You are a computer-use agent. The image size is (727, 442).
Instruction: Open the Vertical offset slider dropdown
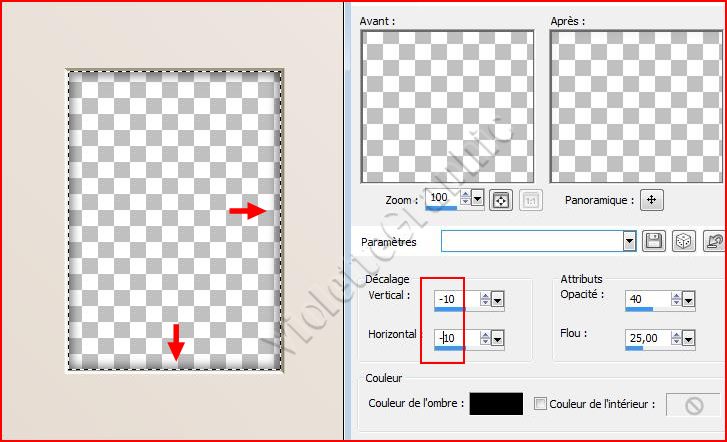497,299
